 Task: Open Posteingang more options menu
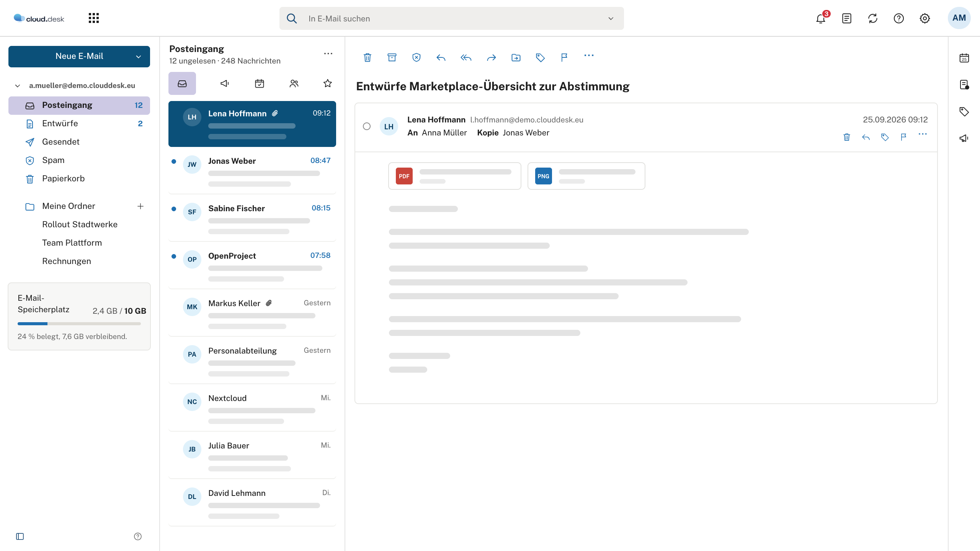(x=328, y=54)
